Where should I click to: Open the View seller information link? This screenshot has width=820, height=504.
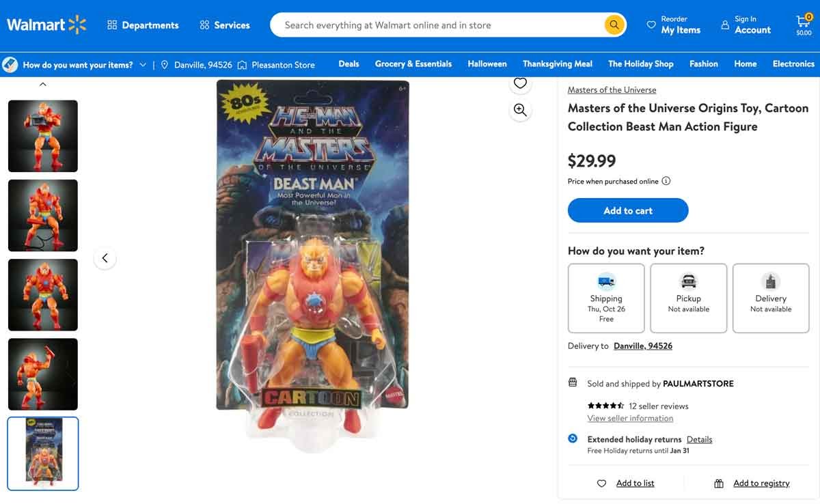click(x=630, y=418)
